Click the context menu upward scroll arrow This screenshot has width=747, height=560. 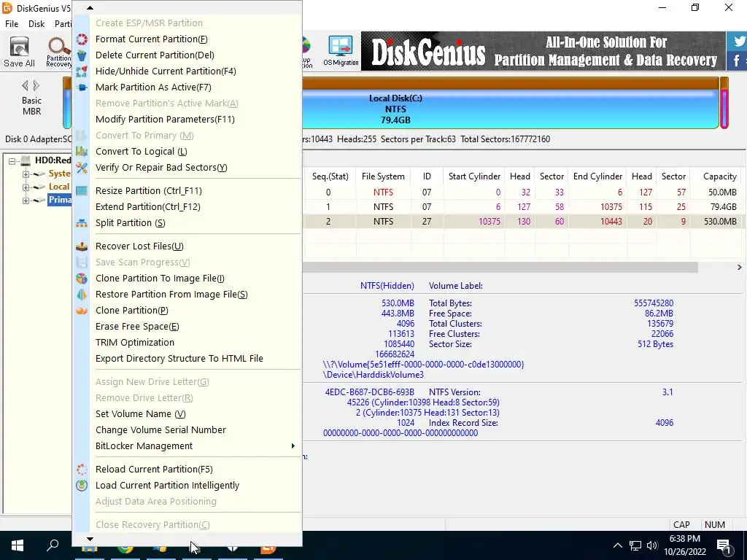coord(90,7)
